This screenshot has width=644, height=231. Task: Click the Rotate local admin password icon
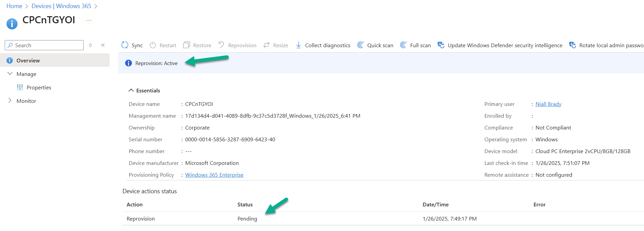coord(572,45)
